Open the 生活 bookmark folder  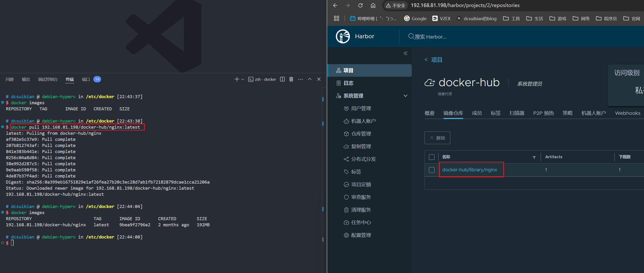click(534, 18)
